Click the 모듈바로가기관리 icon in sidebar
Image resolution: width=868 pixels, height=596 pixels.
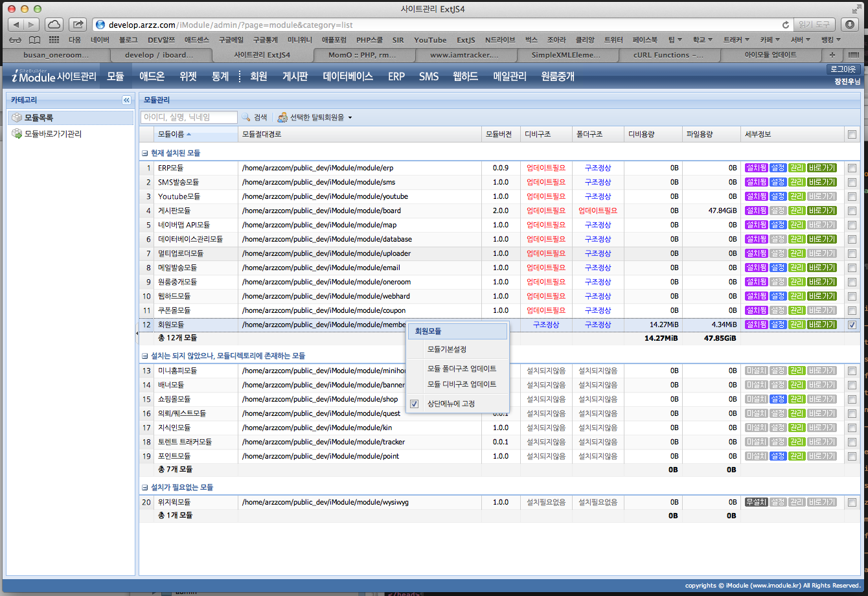tap(17, 134)
